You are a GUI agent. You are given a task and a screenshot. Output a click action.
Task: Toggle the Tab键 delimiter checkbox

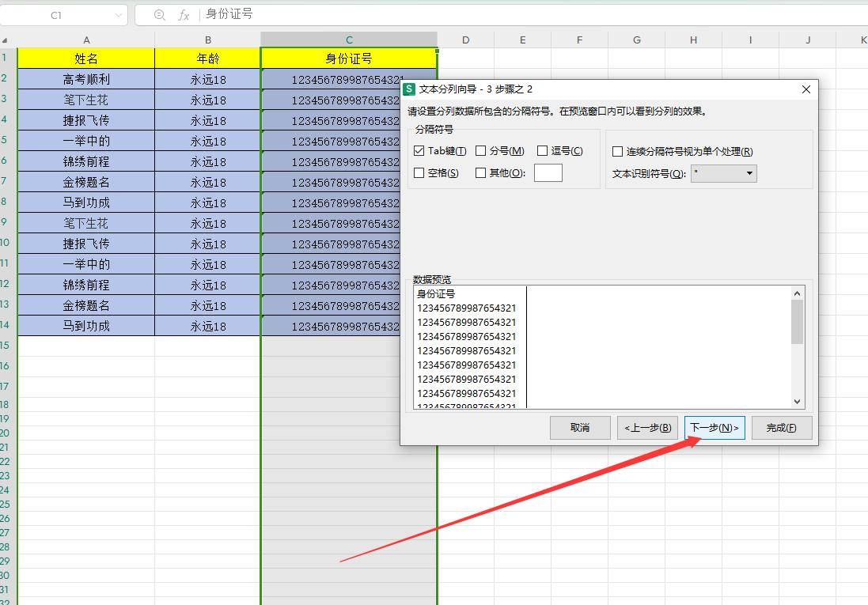tap(419, 150)
